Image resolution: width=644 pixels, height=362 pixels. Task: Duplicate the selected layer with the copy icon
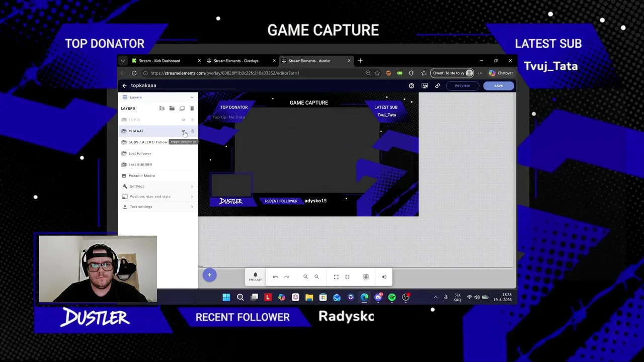(x=182, y=108)
